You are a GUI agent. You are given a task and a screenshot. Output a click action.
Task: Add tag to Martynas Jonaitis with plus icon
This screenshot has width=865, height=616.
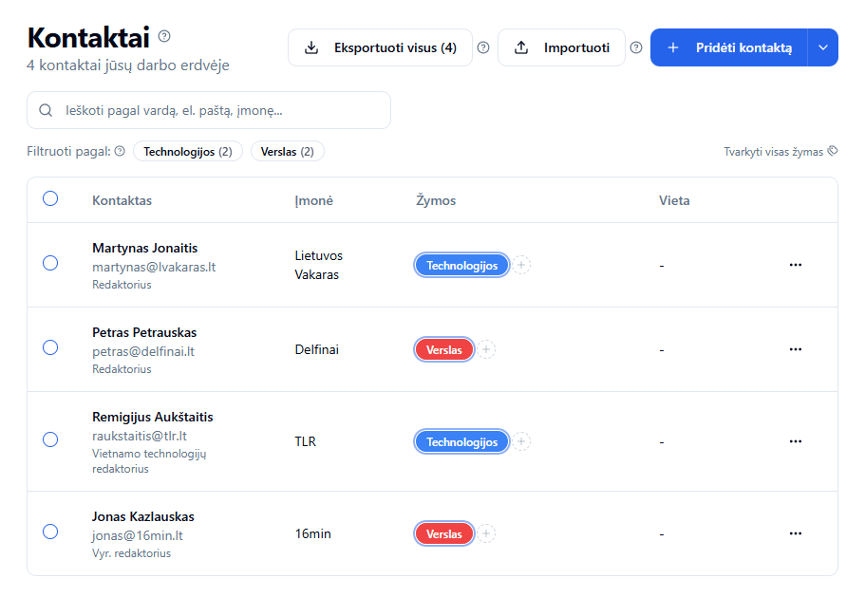pyautogui.click(x=521, y=266)
